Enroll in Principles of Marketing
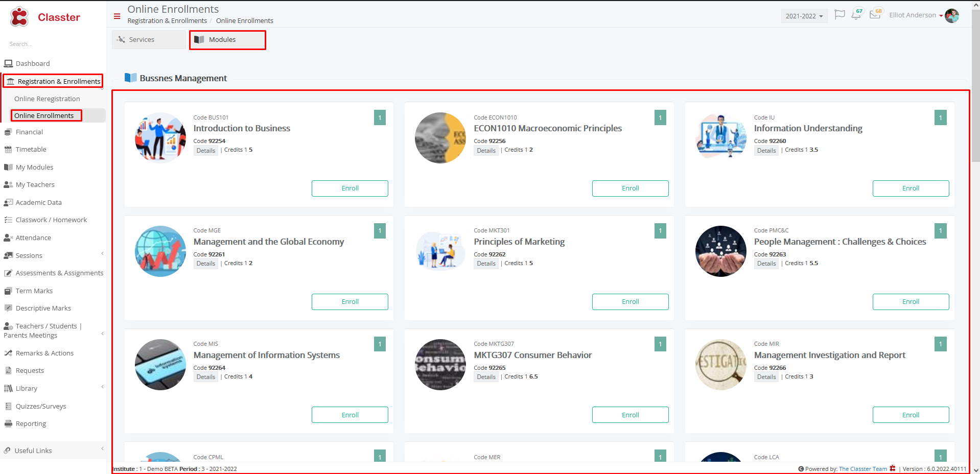980x474 pixels. click(630, 302)
